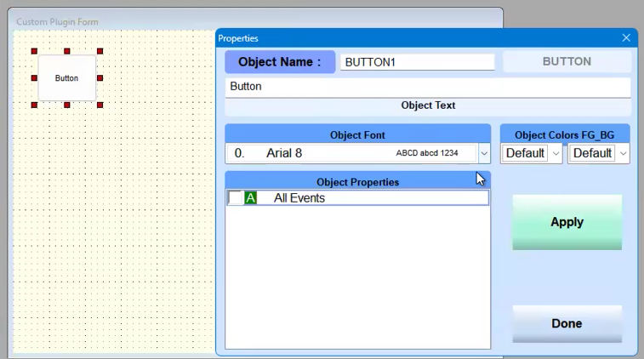Click the top-middle resize handle of Button
644x359 pixels.
(x=67, y=51)
